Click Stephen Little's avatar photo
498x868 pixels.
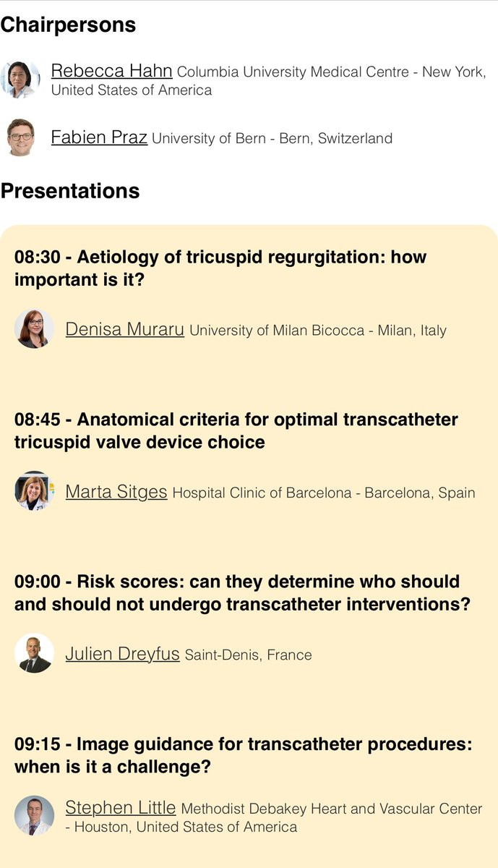tap(34, 816)
